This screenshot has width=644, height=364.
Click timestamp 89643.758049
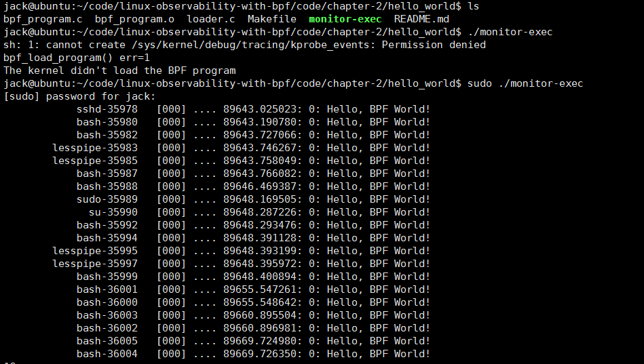tap(260, 161)
